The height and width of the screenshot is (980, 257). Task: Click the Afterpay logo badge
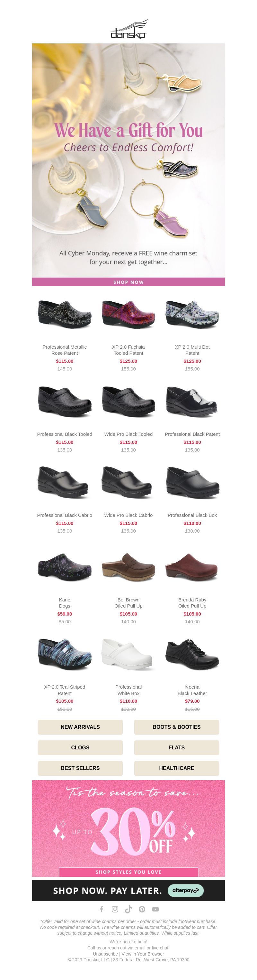[186, 890]
